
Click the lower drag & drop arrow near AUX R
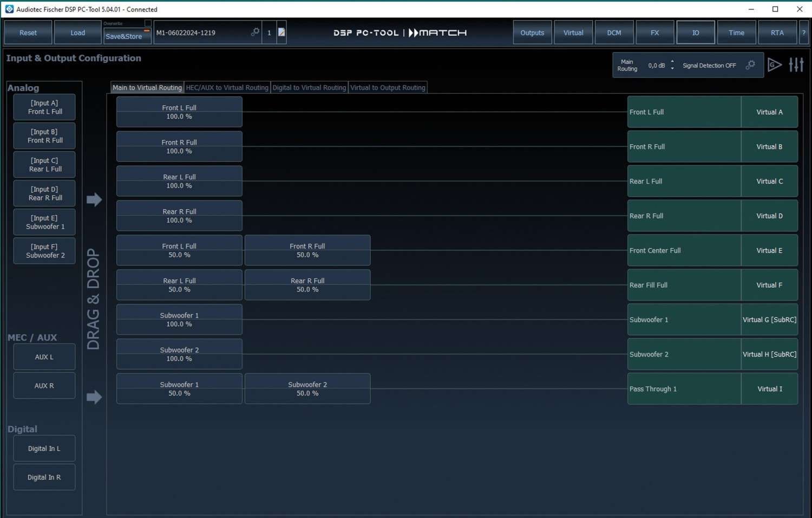click(x=94, y=397)
